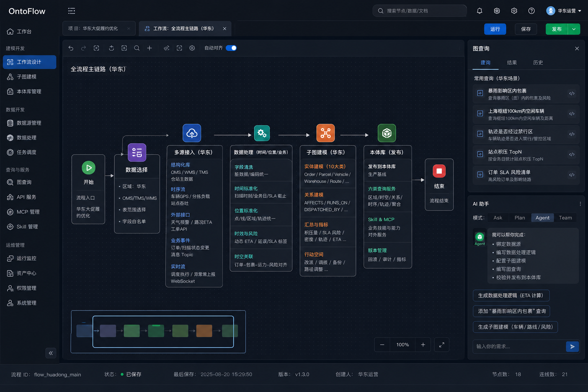Switch AI assistant mode to Plan
588x392 pixels.
(x=519, y=218)
